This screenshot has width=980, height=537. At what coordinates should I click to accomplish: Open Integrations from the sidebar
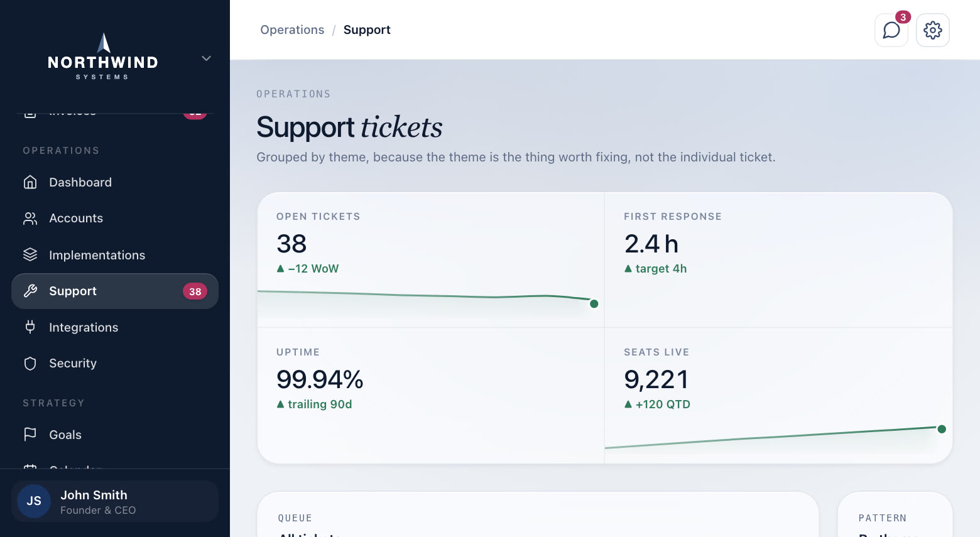(x=115, y=327)
